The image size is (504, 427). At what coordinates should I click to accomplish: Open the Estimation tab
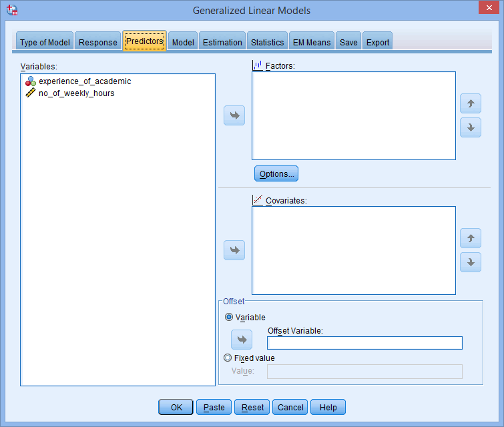[x=222, y=41]
